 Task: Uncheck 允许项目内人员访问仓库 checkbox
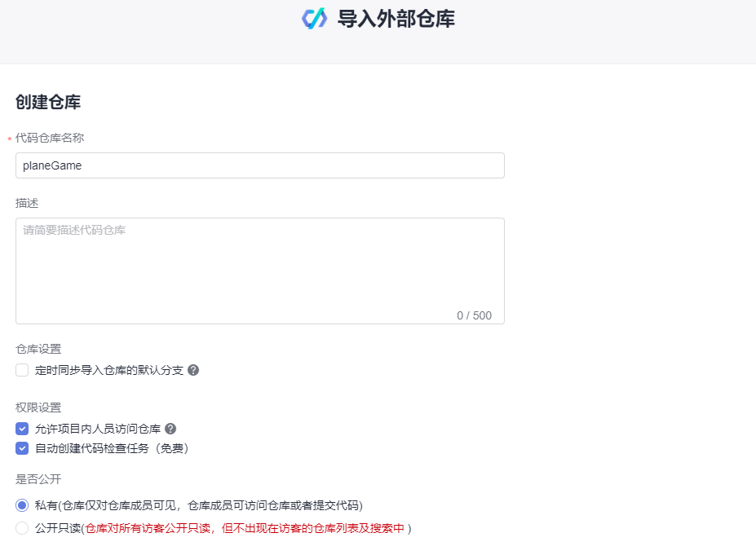(x=22, y=429)
